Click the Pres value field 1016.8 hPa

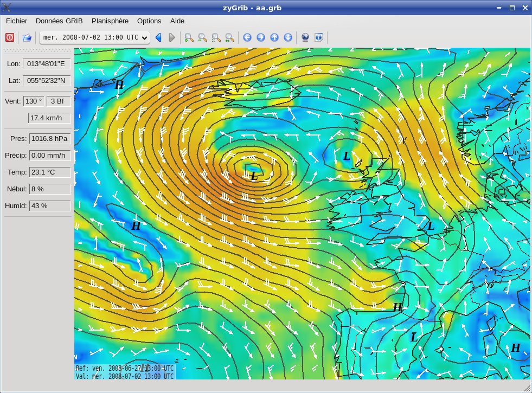(x=49, y=139)
